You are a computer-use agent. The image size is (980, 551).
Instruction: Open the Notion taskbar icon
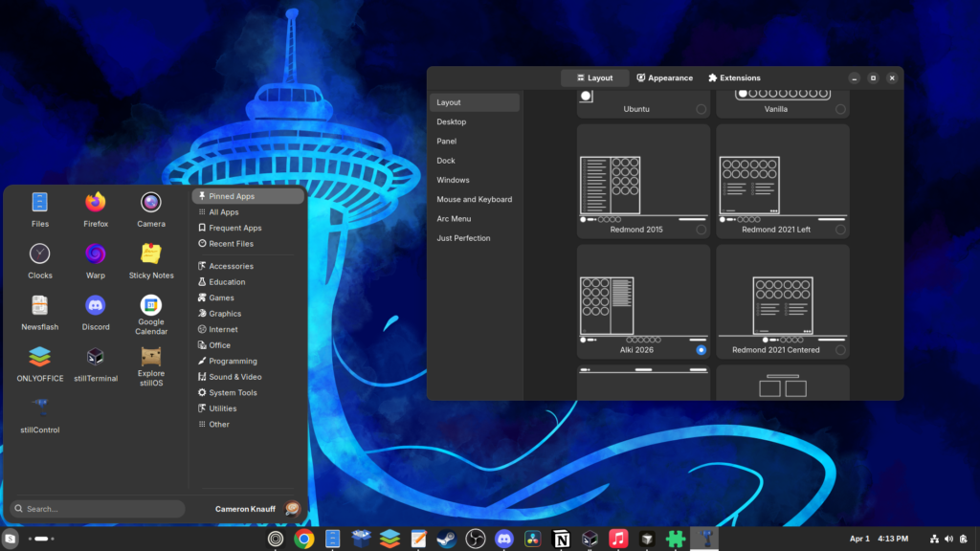tap(562, 540)
